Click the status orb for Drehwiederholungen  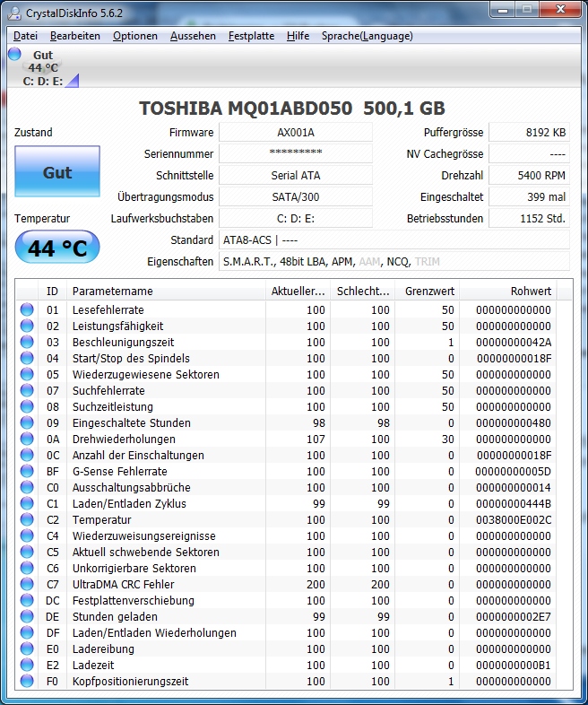point(27,440)
